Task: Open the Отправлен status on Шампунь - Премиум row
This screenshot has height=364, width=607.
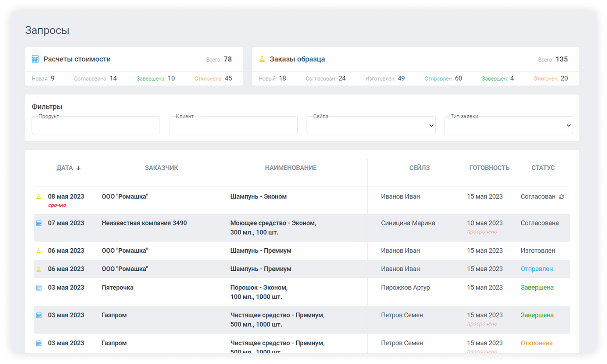Action: tap(536, 269)
